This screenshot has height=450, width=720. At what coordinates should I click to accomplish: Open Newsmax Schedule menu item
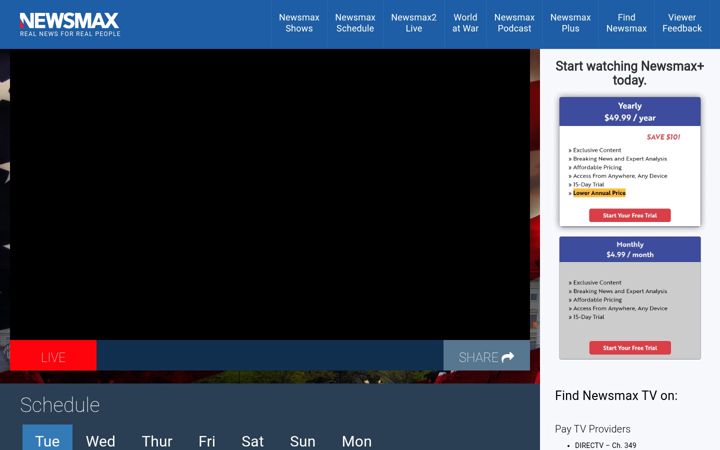point(355,23)
